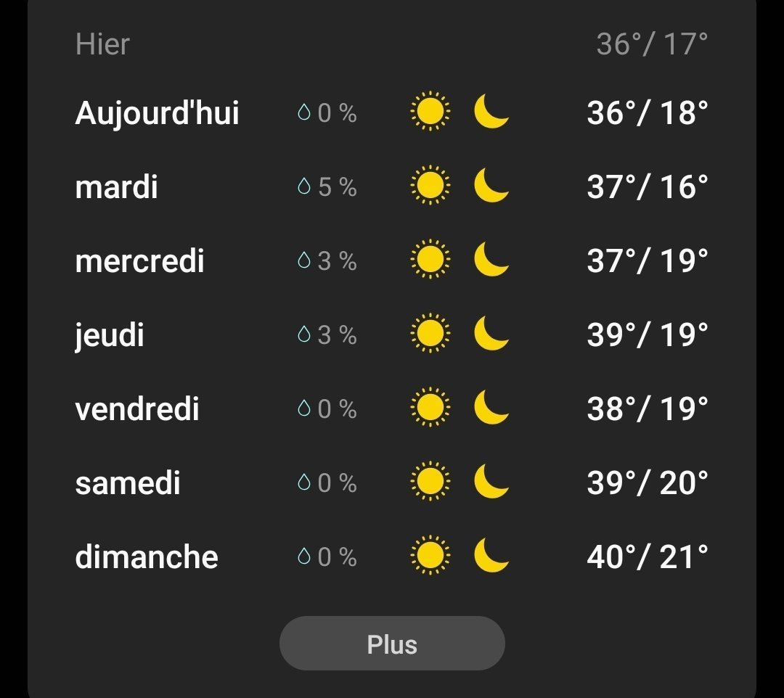Tap the raindrop icon in dimanche row
Screen dimensions: 784x698
[304, 556]
